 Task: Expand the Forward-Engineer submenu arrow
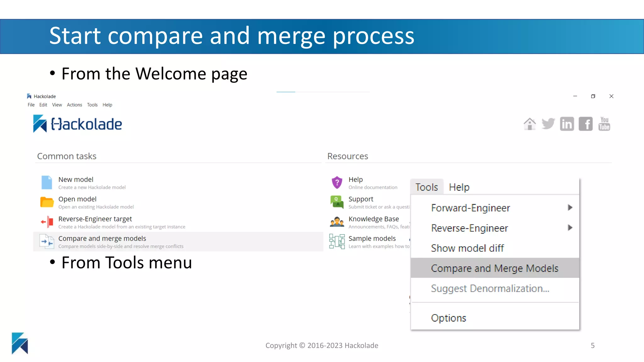pyautogui.click(x=570, y=207)
